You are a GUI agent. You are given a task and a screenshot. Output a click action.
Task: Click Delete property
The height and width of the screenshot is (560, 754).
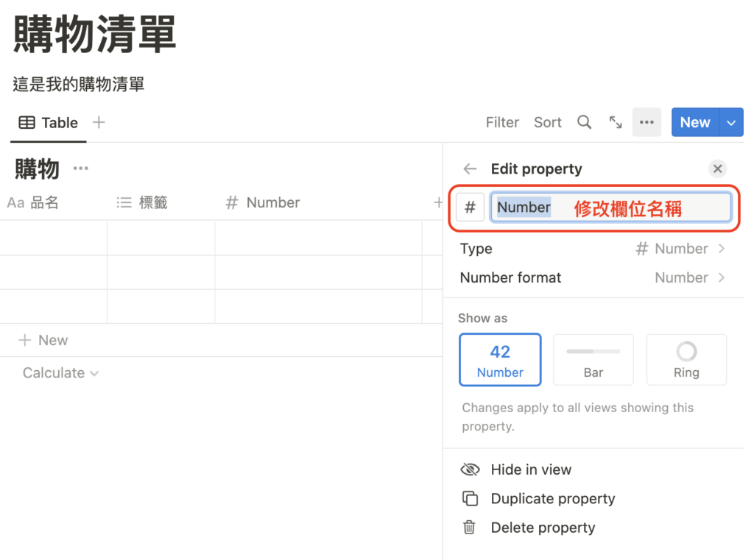(543, 528)
